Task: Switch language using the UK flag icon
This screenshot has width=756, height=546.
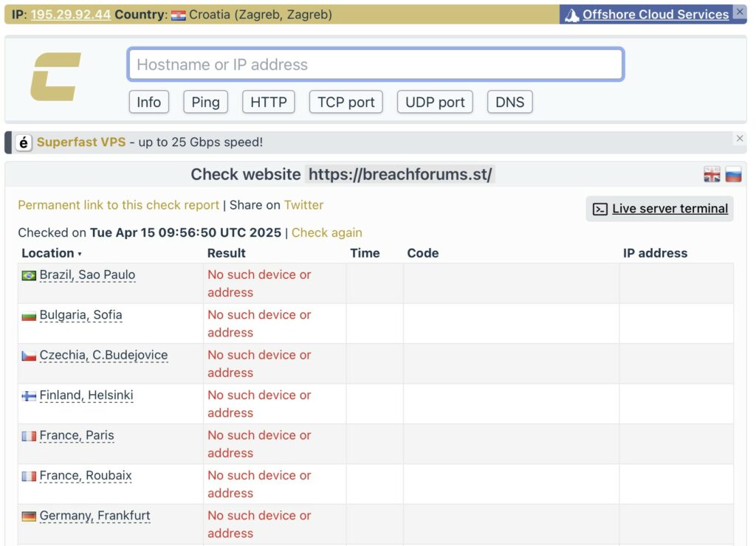Action: [712, 175]
